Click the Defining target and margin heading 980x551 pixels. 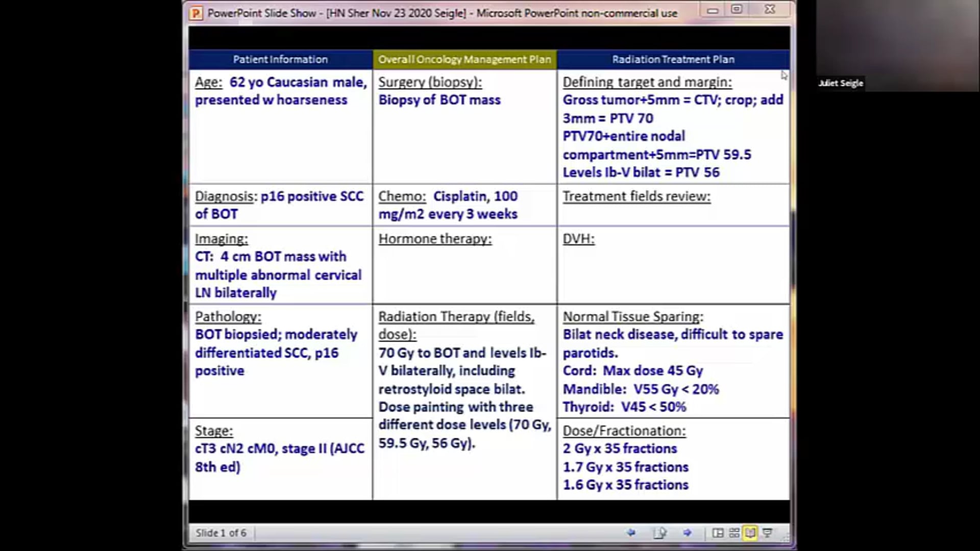point(647,82)
